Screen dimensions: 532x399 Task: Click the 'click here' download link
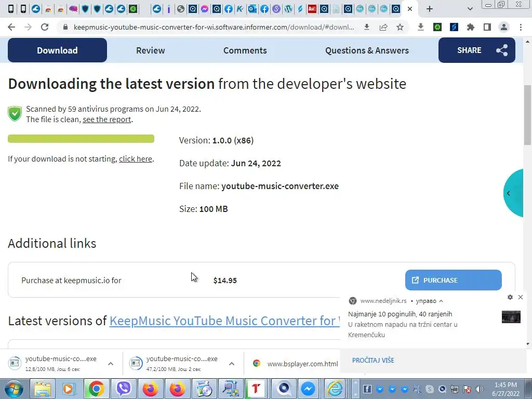tap(136, 159)
